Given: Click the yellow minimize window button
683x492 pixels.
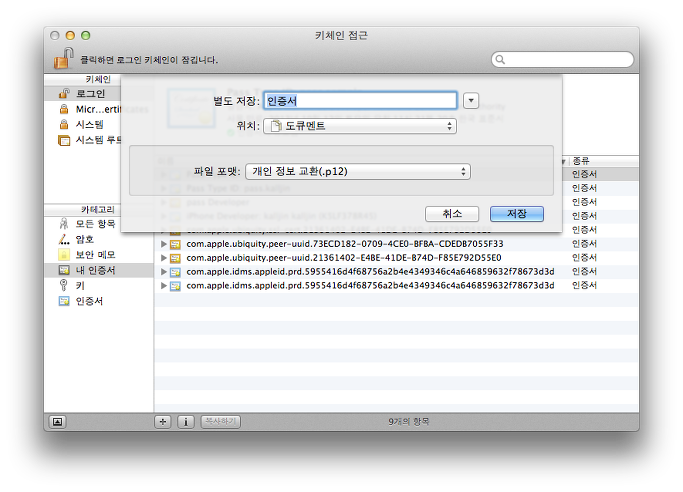Looking at the screenshot, I should pyautogui.click(x=70, y=35).
